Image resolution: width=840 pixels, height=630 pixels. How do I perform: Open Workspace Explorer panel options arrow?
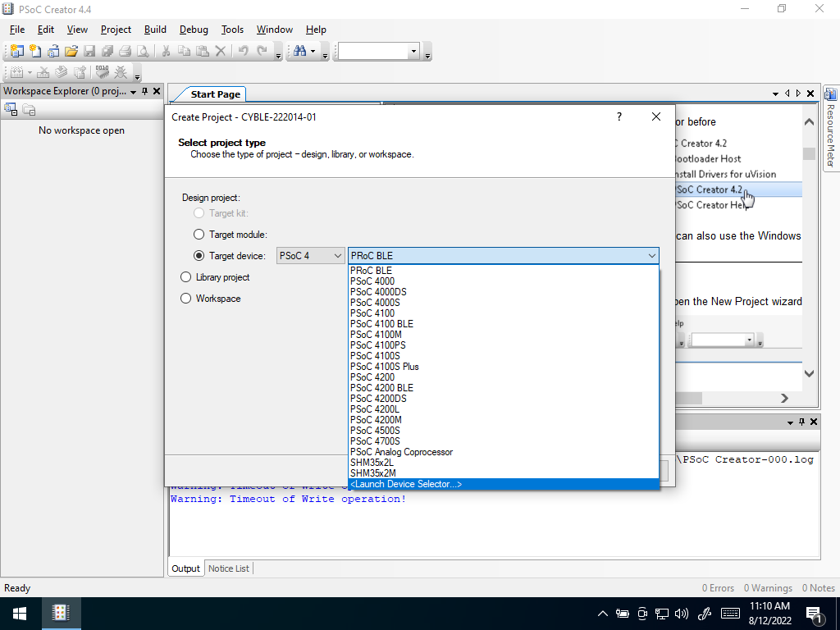tap(134, 92)
